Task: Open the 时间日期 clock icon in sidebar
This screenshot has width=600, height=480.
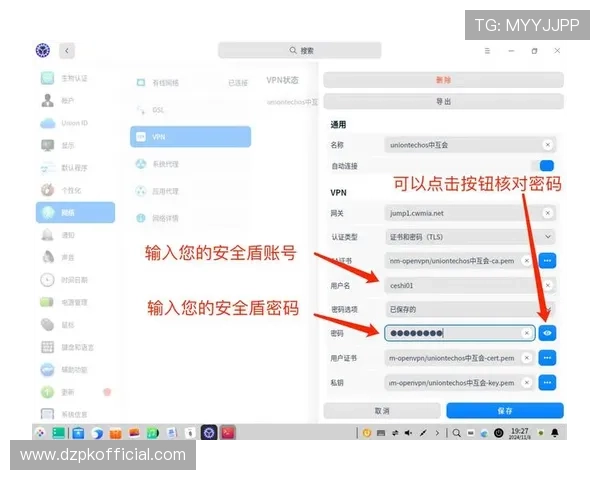Action: (x=47, y=280)
